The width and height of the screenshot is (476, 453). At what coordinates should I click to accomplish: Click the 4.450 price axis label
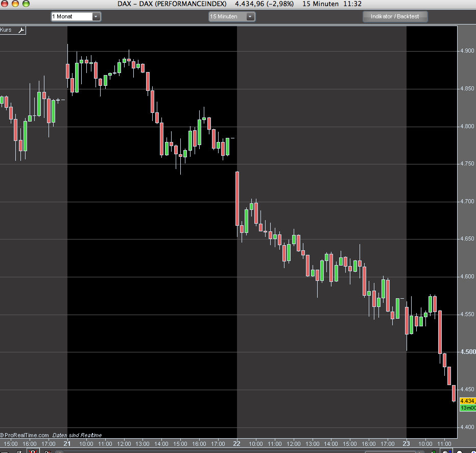pos(467,389)
